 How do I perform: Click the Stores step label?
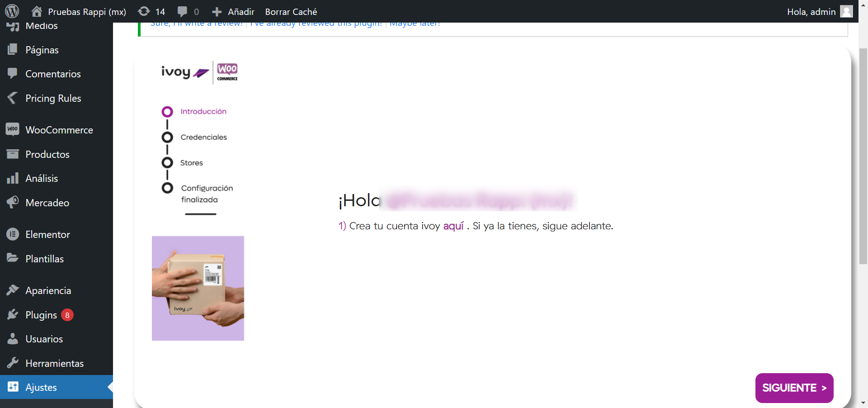coord(192,163)
